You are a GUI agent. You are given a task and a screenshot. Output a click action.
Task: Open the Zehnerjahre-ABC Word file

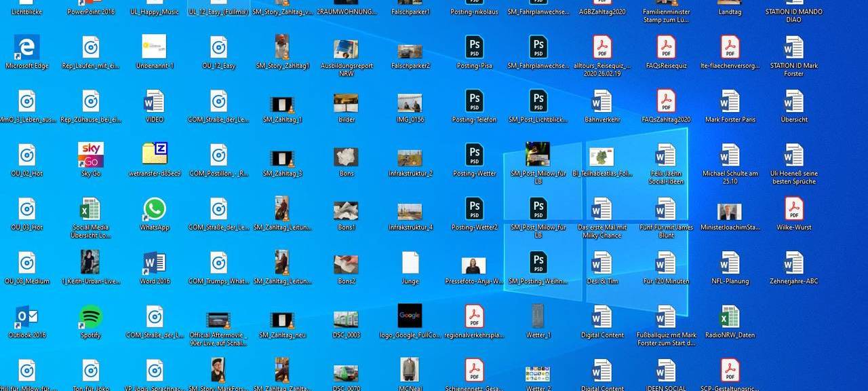click(793, 263)
